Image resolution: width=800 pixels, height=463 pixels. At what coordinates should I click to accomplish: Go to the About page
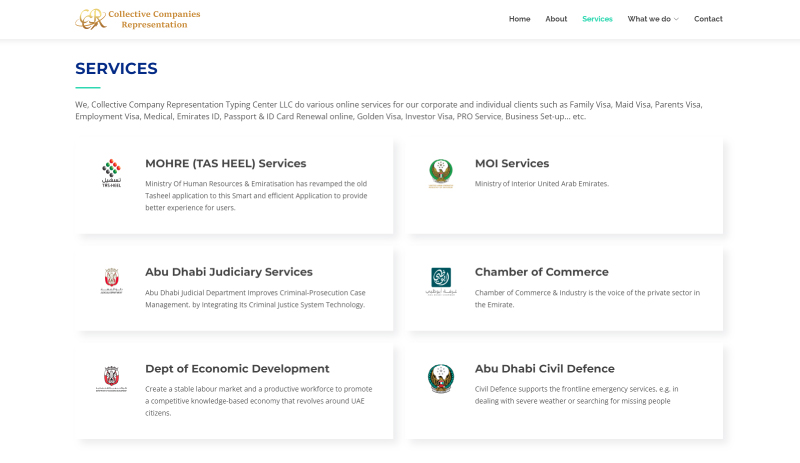coord(556,19)
